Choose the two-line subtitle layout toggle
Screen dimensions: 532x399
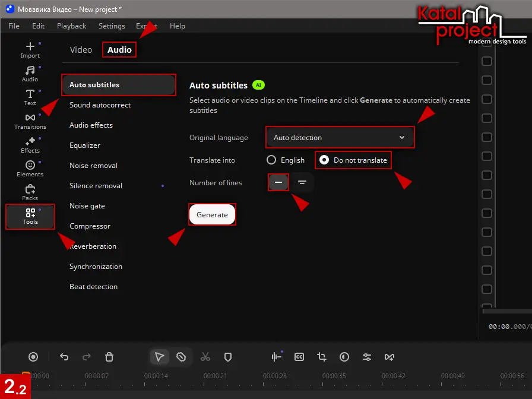click(x=302, y=182)
